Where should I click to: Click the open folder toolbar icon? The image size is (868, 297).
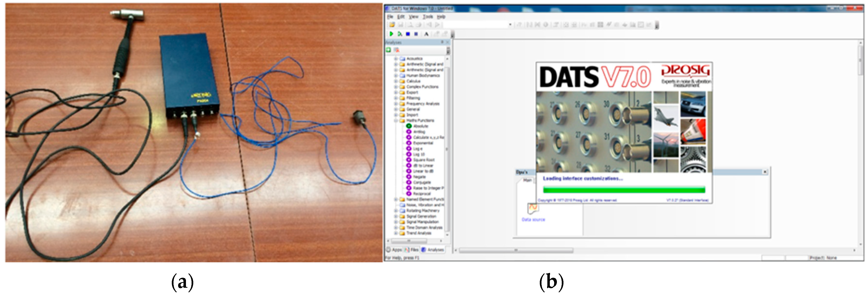point(392,25)
